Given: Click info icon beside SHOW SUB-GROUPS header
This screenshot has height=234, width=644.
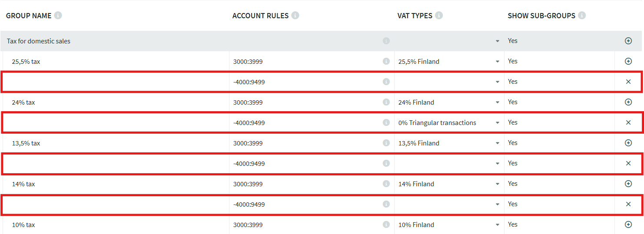Looking at the screenshot, I should (582, 16).
